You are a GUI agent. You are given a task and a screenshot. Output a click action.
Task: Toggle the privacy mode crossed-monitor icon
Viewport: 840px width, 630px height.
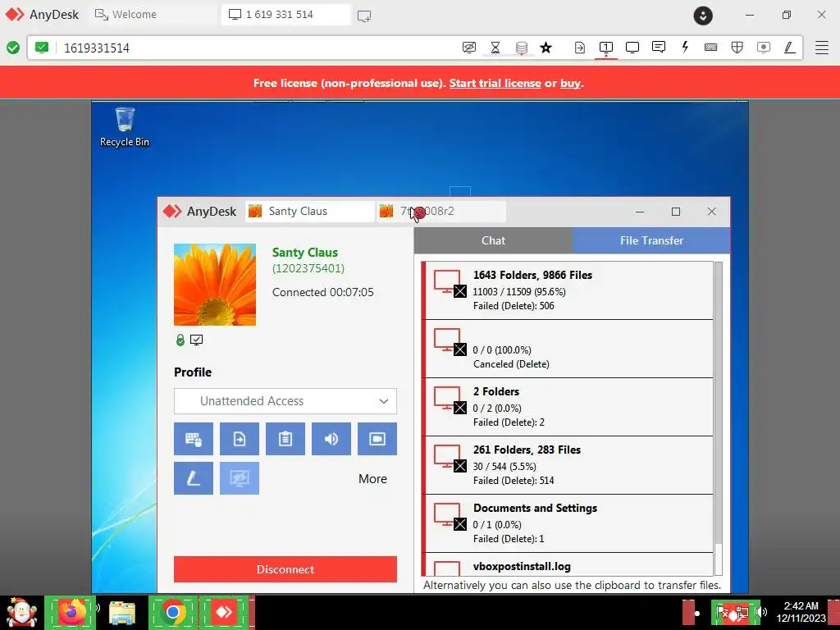[x=468, y=48]
